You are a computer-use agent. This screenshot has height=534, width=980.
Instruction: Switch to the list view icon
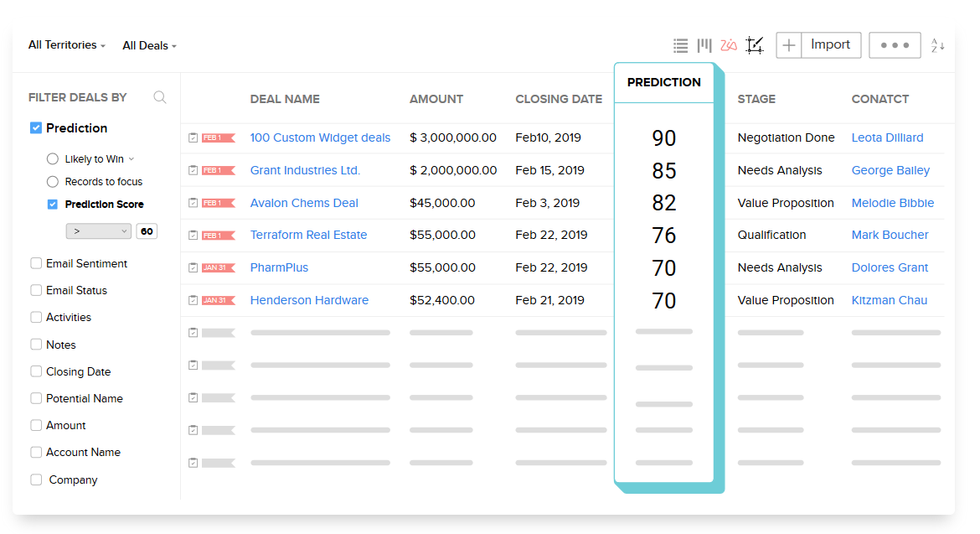(x=680, y=45)
